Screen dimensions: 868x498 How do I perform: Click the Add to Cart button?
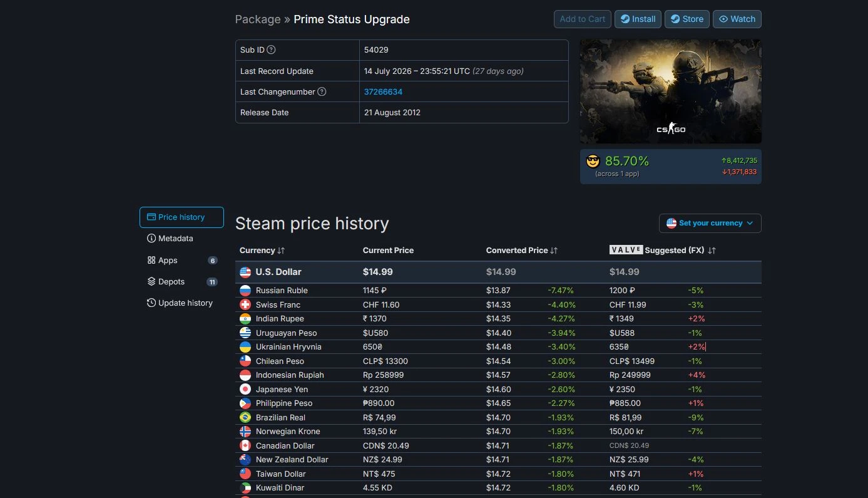[x=582, y=19]
